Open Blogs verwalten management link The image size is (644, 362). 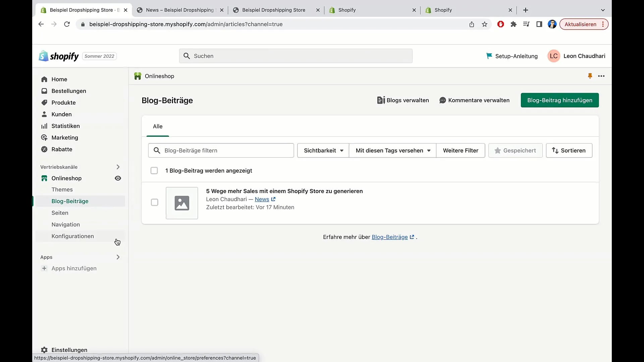[402, 100]
